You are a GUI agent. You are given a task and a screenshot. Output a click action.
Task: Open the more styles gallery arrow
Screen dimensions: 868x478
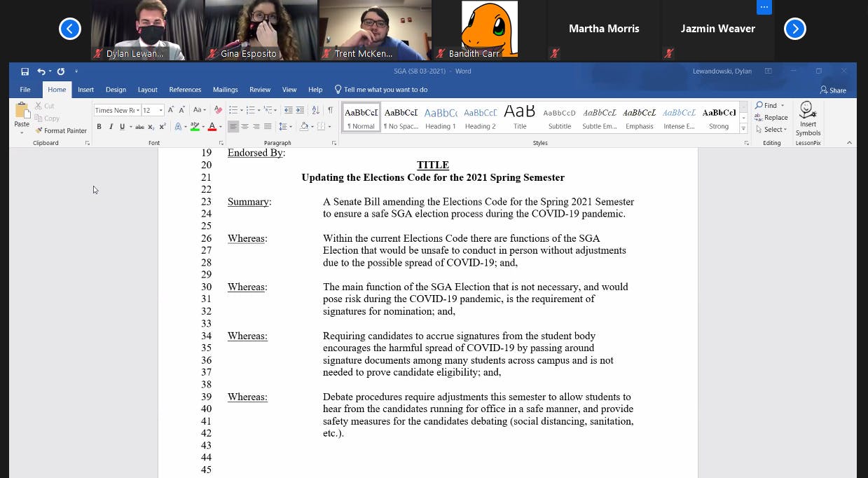[x=743, y=128]
